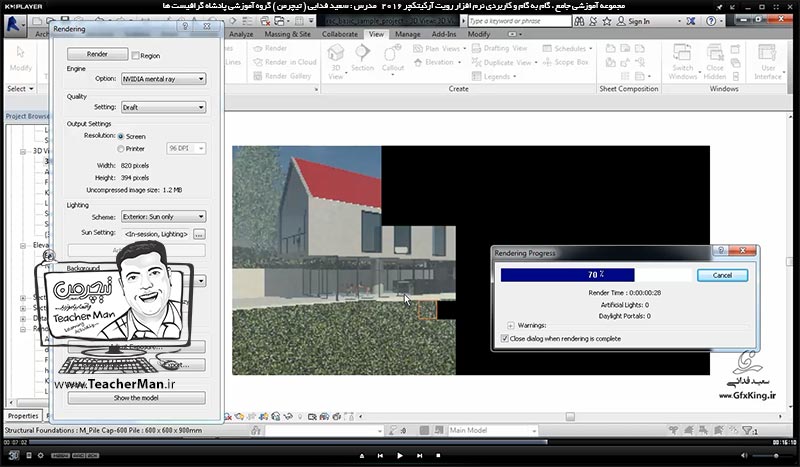
Task: Click the Drafting View tool
Action: pyautogui.click(x=499, y=48)
